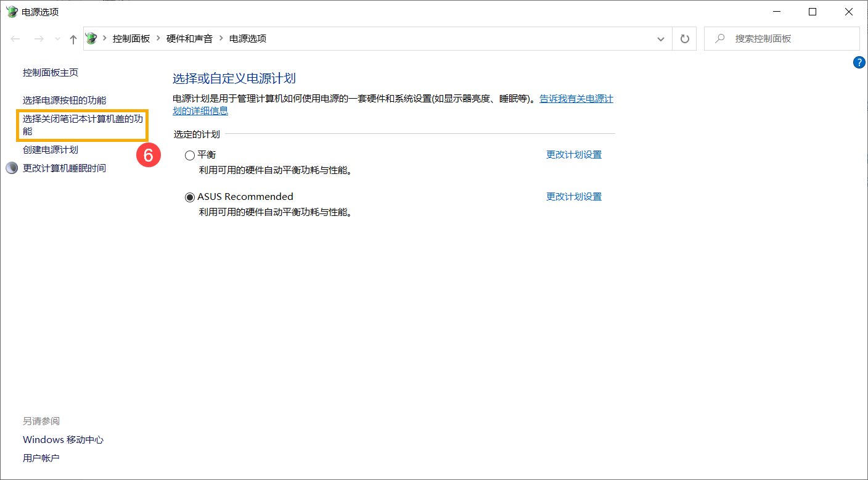
Task: Click the sleep moon icon in sidebar
Action: pyautogui.click(x=12, y=168)
